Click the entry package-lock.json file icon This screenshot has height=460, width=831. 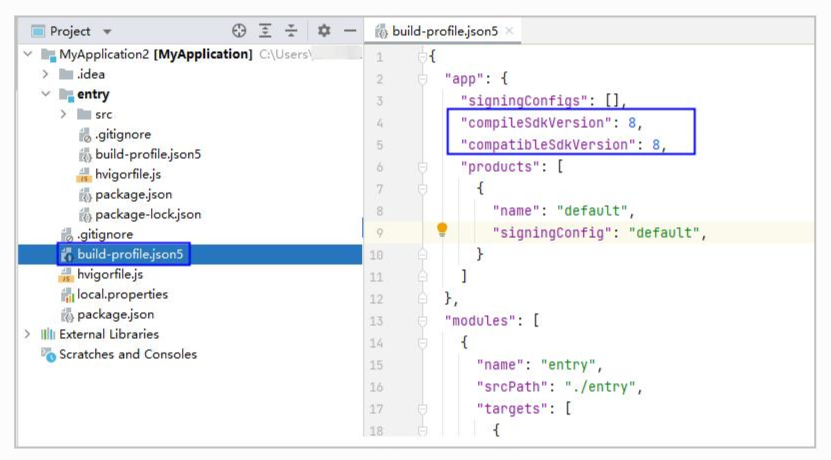click(x=85, y=215)
